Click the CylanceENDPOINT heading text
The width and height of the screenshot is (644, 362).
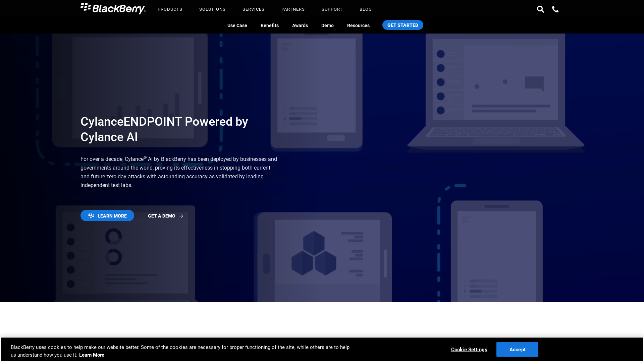coord(164,129)
